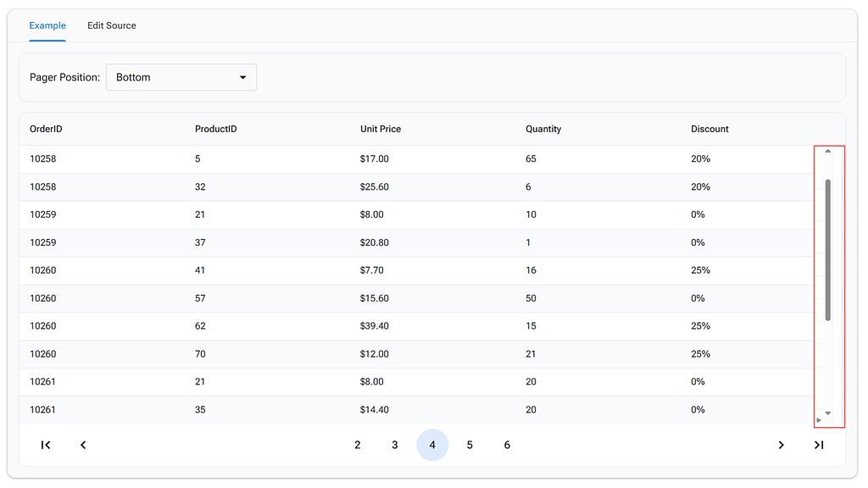This screenshot has width=868, height=488.
Task: Click the small arrow at the scrollbar bottom corner
Action: [818, 419]
